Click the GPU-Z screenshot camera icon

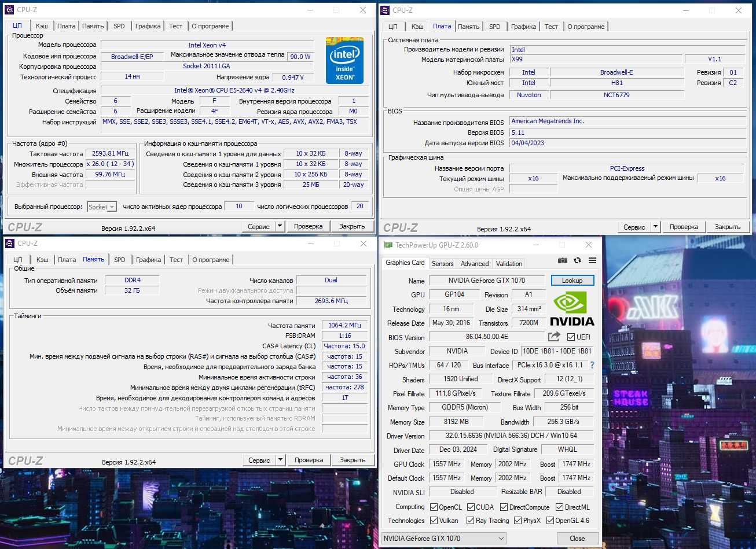(x=562, y=260)
